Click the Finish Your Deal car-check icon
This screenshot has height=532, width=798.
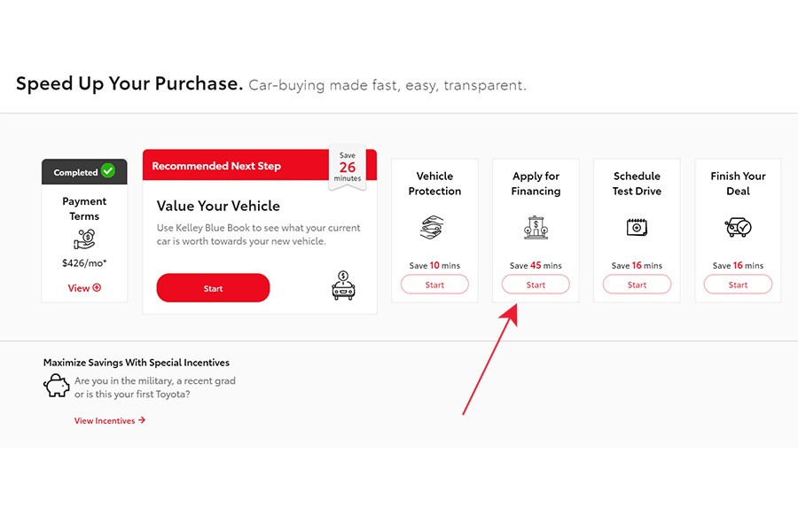pos(738,227)
